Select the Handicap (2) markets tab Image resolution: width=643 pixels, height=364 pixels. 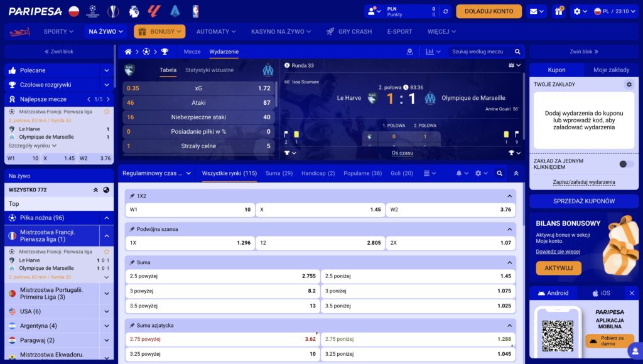pos(318,173)
